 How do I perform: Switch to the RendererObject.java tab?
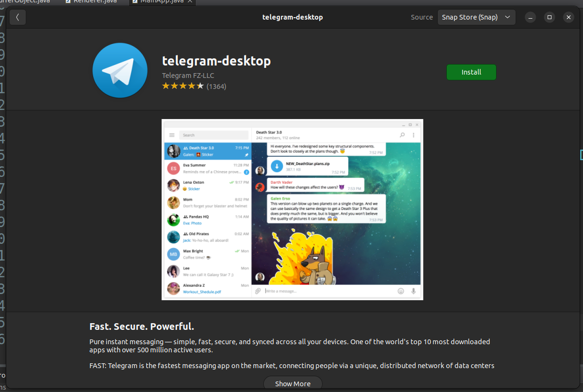tap(24, 2)
